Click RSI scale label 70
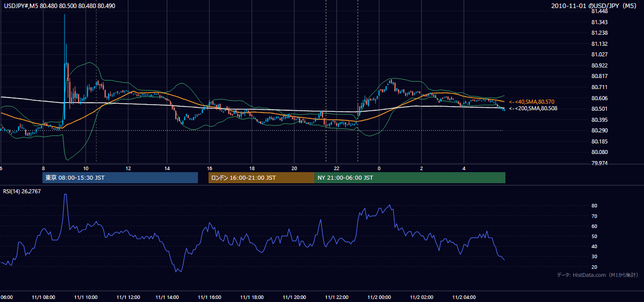This screenshot has height=302, width=644. (x=595, y=216)
